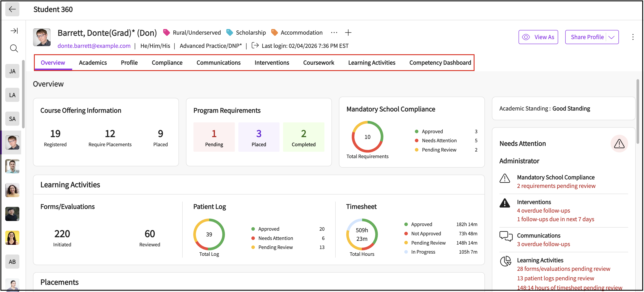The height and width of the screenshot is (292, 644).
Task: Open the 4 overdue follow-ups link
Action: click(x=543, y=211)
